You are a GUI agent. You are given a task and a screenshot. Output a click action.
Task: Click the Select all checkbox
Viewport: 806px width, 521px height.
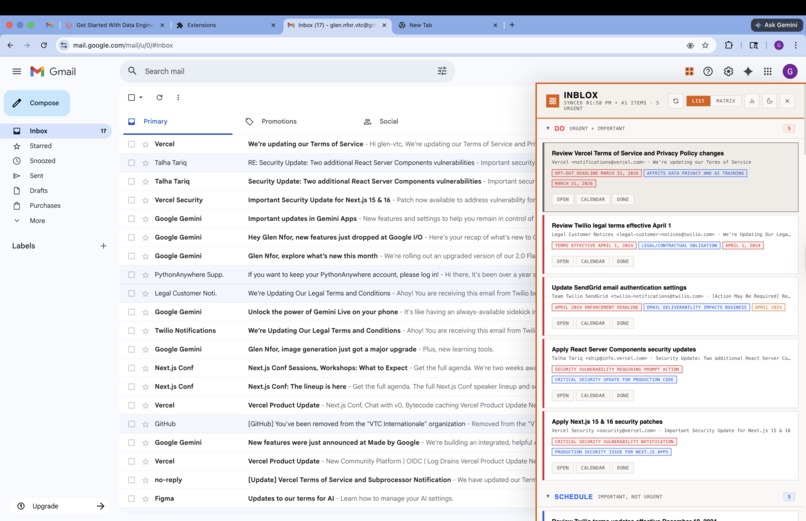(131, 97)
